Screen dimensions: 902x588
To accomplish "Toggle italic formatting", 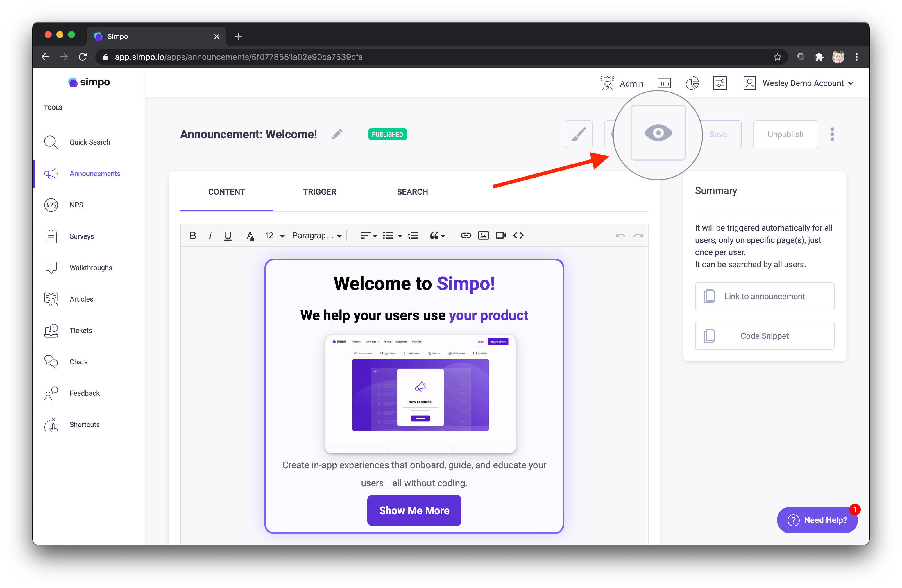I will (x=210, y=235).
